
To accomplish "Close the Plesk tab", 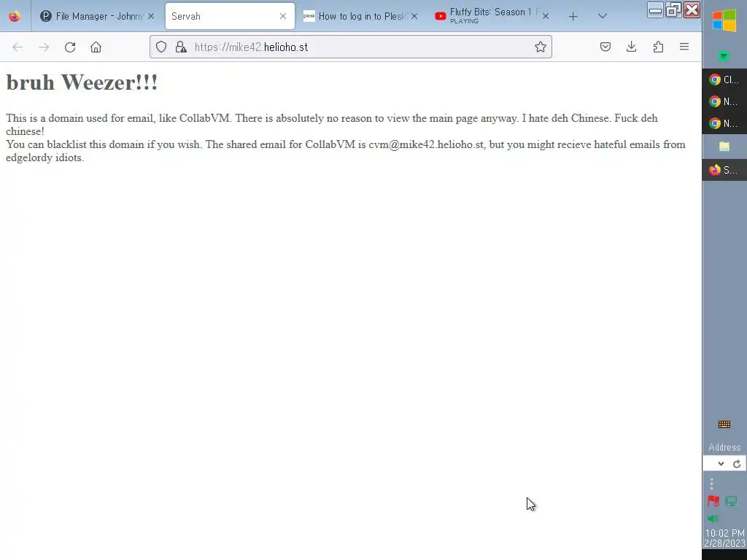I will (414, 16).
